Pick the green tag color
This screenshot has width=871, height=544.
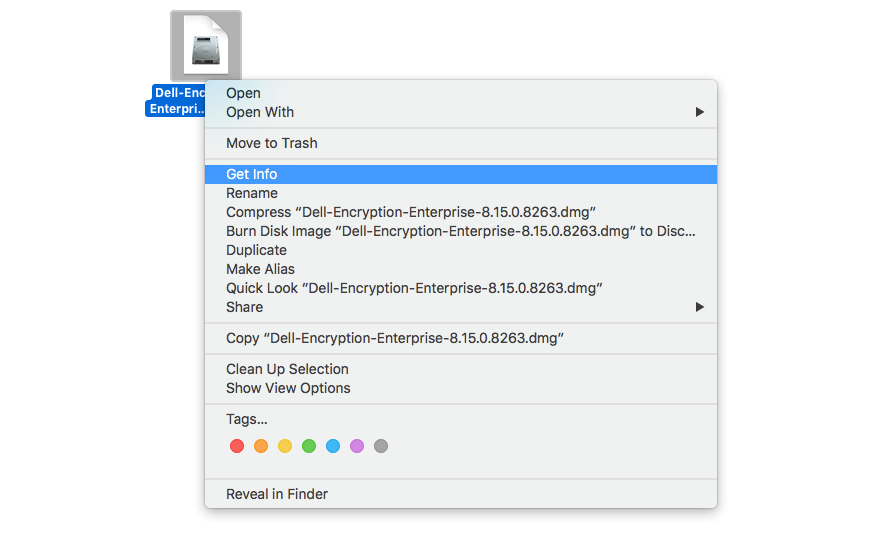[x=309, y=446]
